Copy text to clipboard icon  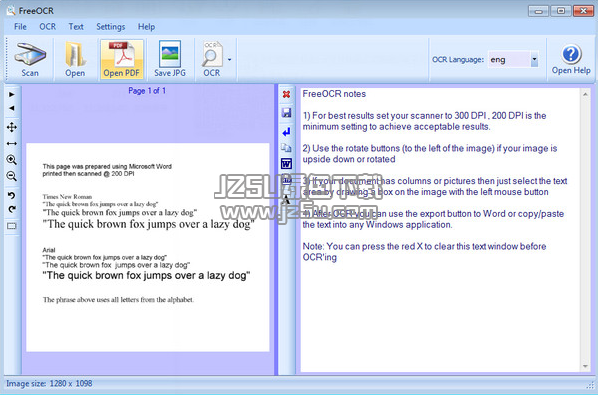pos(286,148)
